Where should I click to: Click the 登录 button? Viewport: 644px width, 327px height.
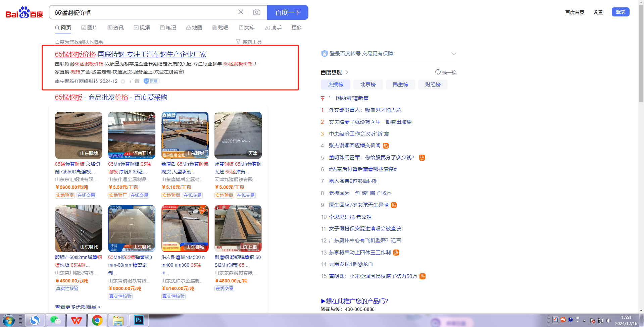[621, 12]
